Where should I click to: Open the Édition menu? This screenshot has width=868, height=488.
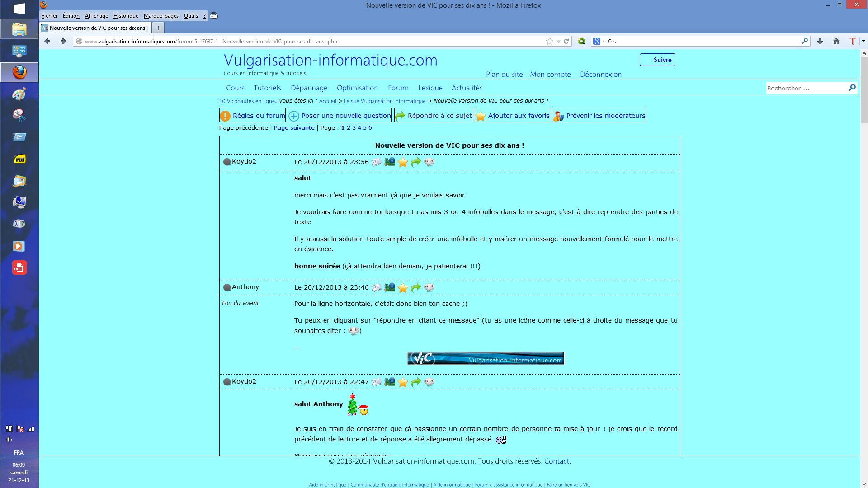click(71, 16)
